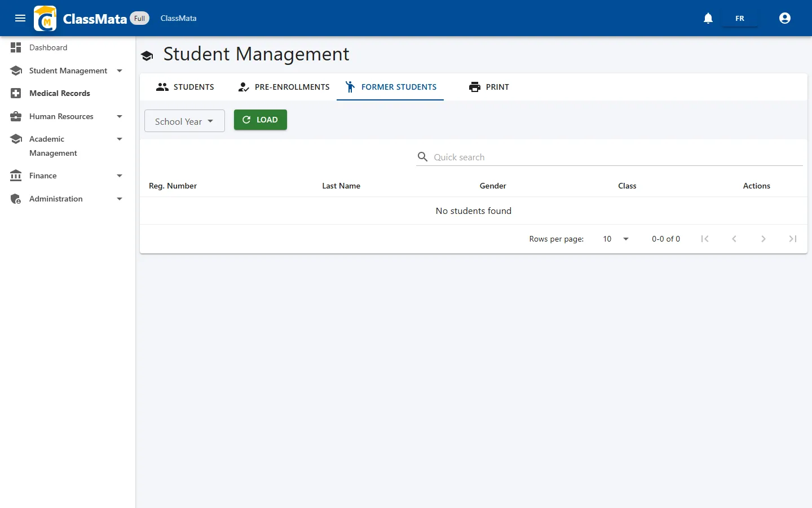Expand Human Resources in the sidebar
The width and height of the screenshot is (812, 508).
pos(68,116)
